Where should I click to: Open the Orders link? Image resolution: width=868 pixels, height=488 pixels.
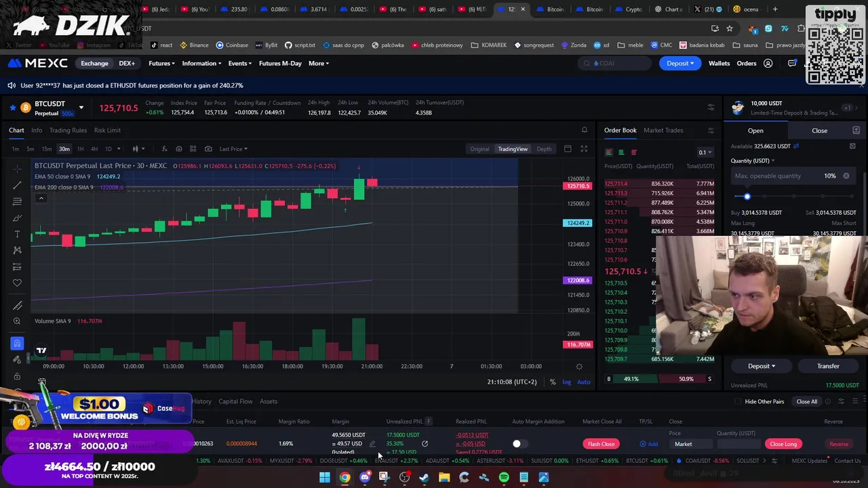[747, 64]
